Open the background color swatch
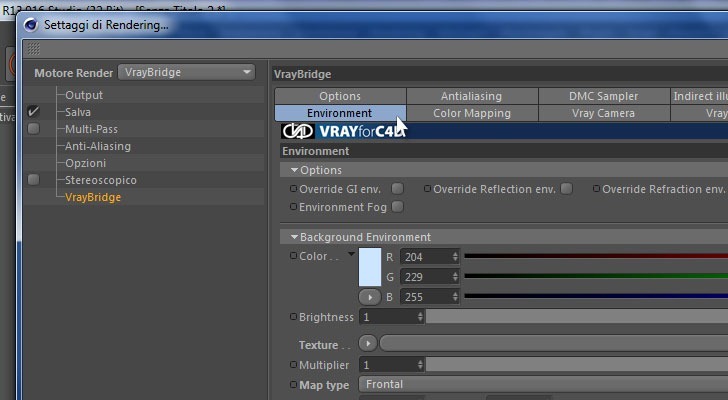Image resolution: width=728 pixels, height=400 pixels. [x=370, y=267]
